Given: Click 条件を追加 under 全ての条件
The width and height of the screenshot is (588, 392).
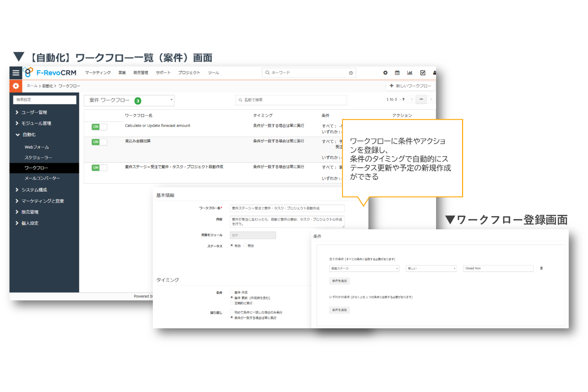Looking at the screenshot, I should 339,281.
